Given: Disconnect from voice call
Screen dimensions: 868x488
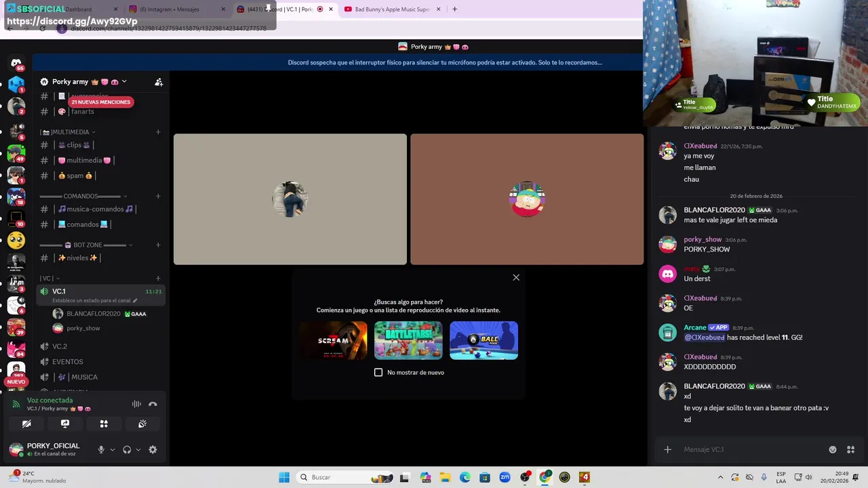Looking at the screenshot, I should [x=153, y=404].
